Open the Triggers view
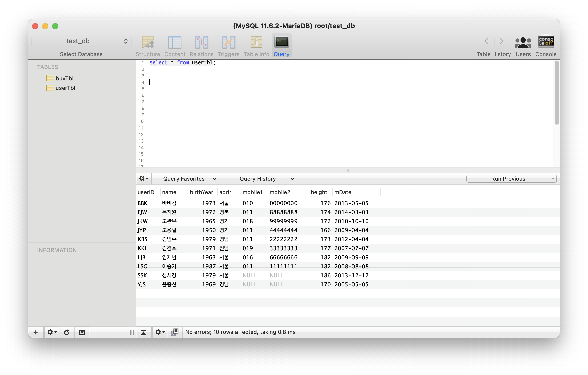This screenshot has height=375, width=588. tap(228, 46)
